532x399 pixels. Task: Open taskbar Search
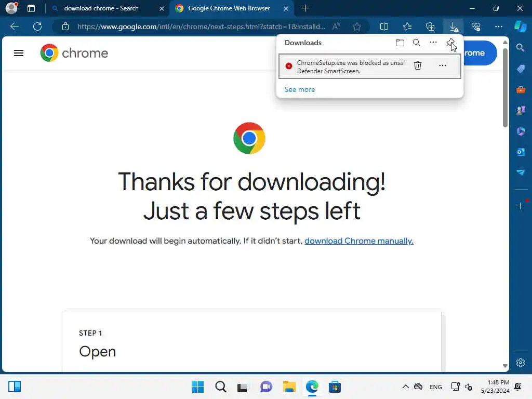click(220, 387)
